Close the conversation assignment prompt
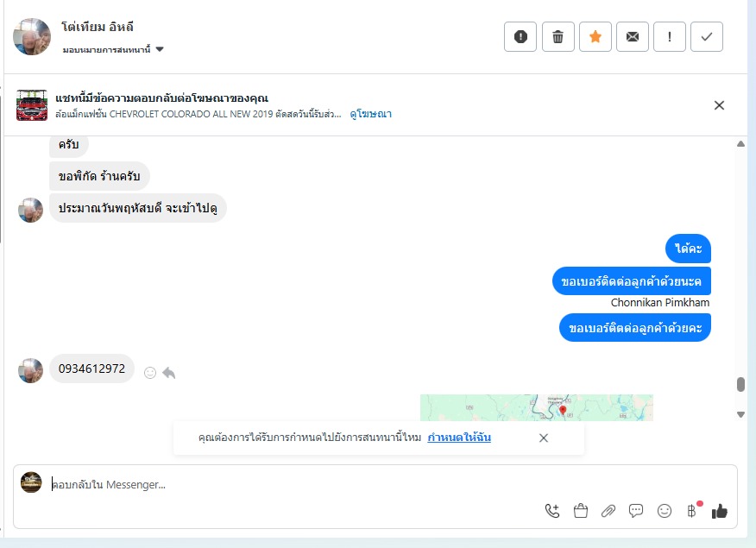Viewport: 756px width, 548px height. pyautogui.click(x=544, y=438)
